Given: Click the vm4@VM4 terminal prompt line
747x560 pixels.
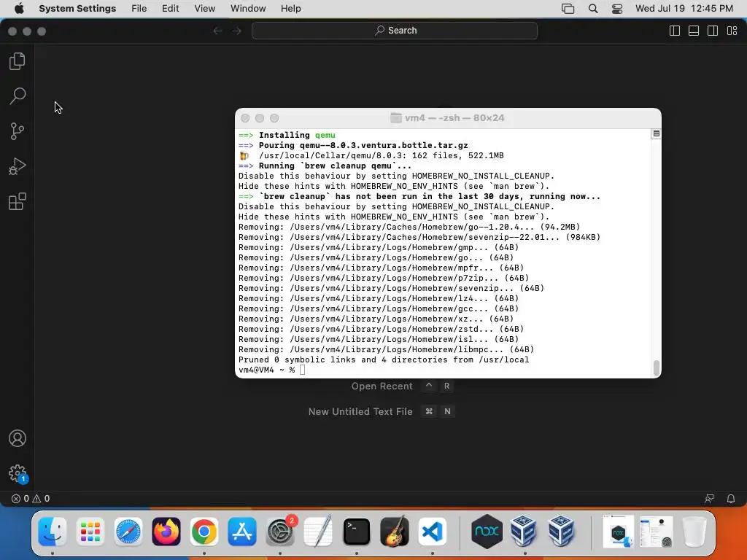Looking at the screenshot, I should tap(271, 370).
